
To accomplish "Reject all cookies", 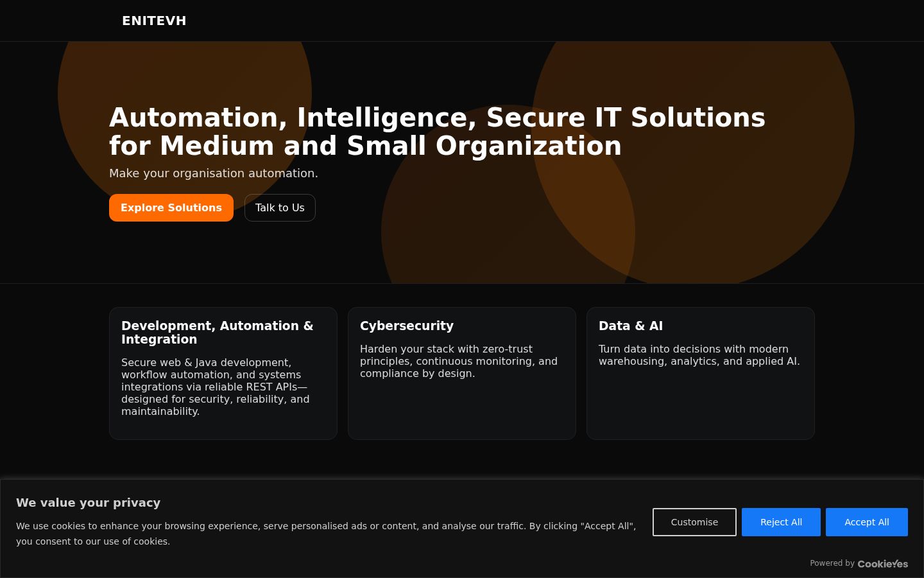I will click(x=781, y=522).
